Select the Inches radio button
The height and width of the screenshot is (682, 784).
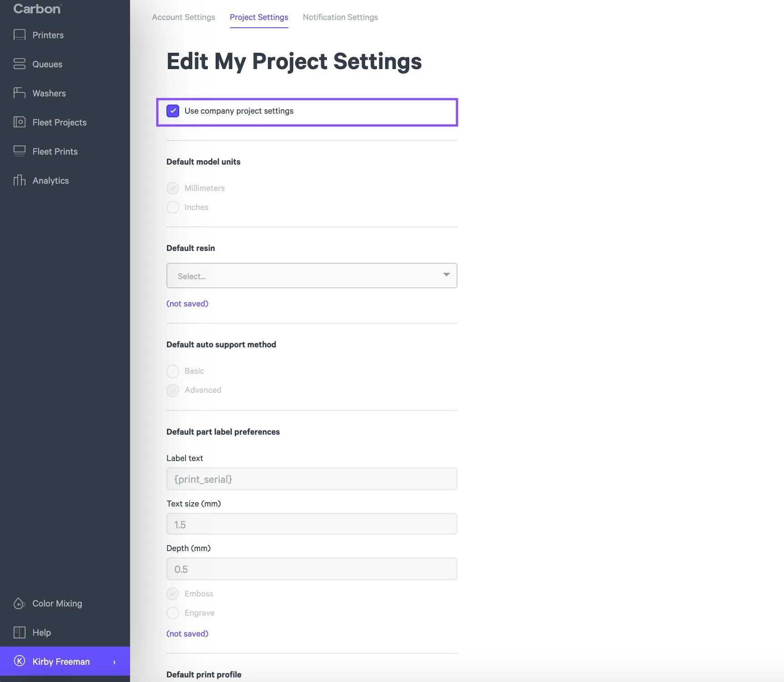(x=173, y=207)
